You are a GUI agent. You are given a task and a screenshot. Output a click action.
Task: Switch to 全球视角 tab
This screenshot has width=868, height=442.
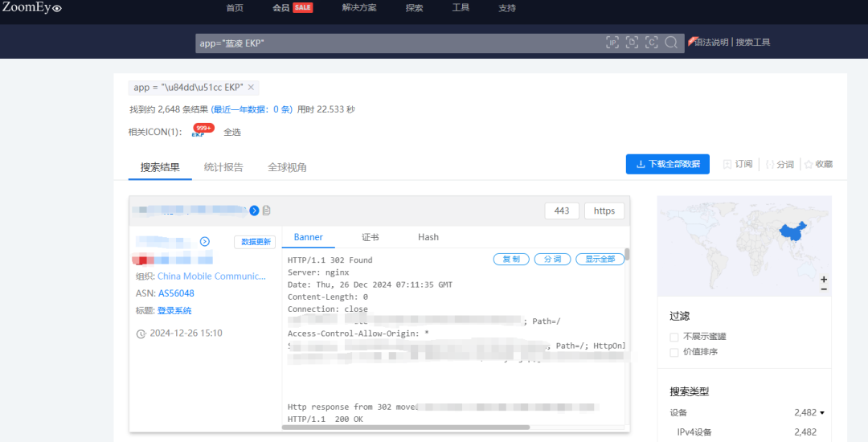(287, 167)
